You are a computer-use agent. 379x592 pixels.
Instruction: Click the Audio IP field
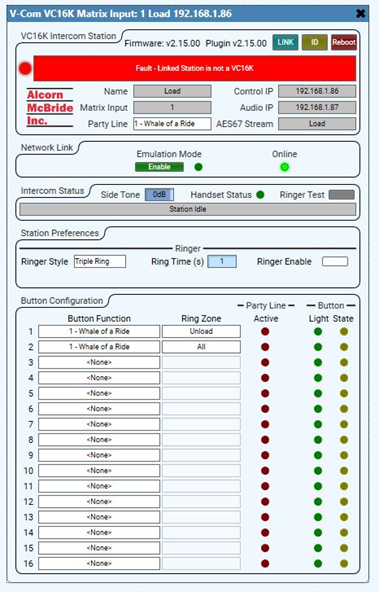317,108
